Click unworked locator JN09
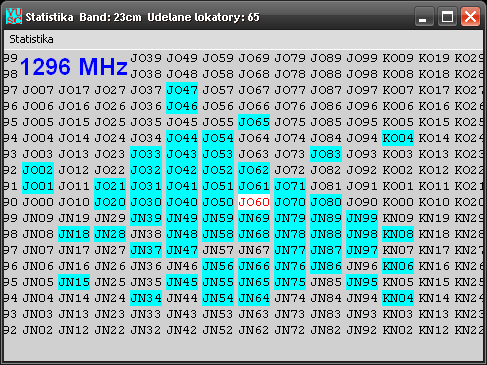This screenshot has height=365, width=487. pos(38,218)
